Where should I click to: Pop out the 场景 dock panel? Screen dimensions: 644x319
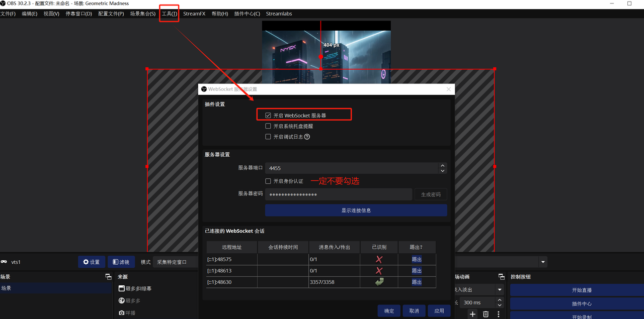pos(108,277)
